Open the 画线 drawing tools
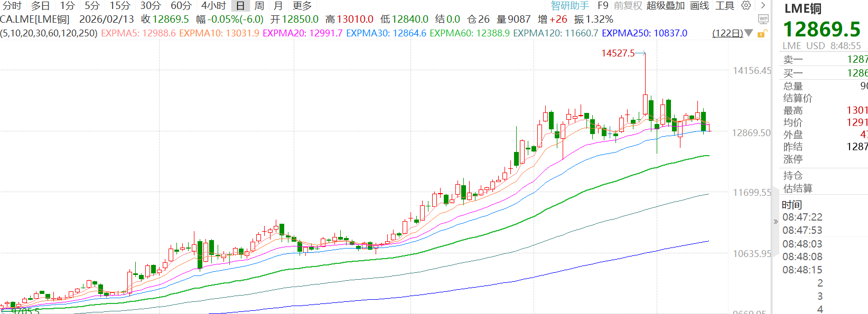Screen dimensions: 868x314 coord(699,5)
